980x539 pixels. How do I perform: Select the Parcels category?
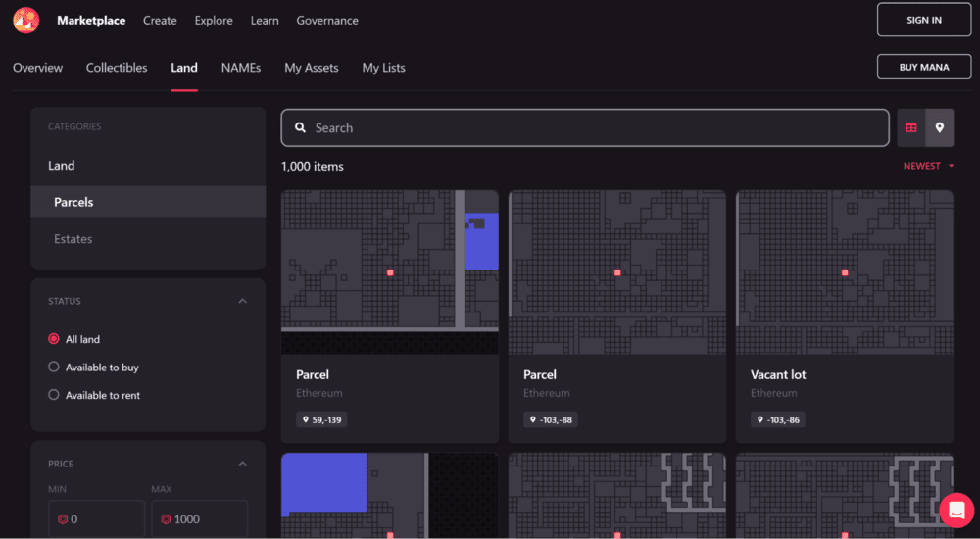point(148,201)
